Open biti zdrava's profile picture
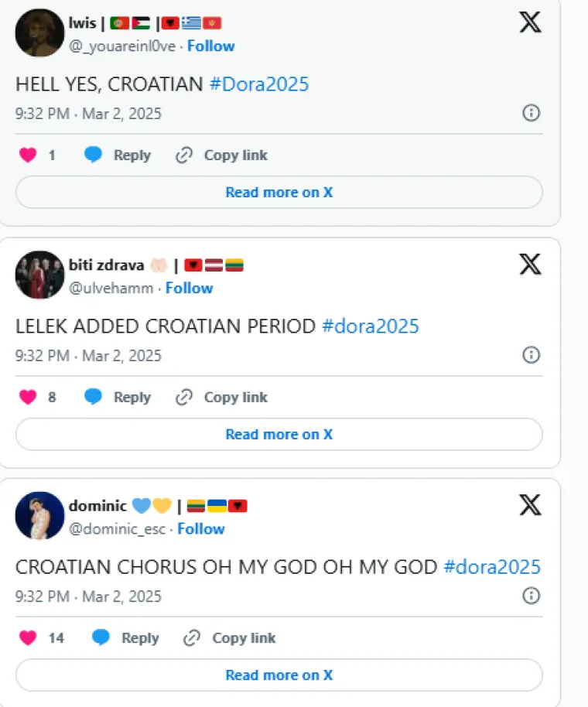 pos(39,275)
